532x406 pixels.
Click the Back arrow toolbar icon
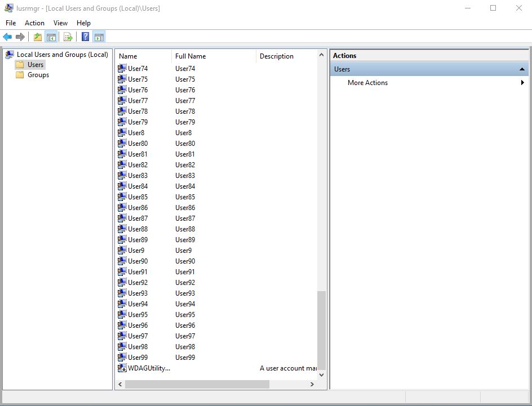7,37
